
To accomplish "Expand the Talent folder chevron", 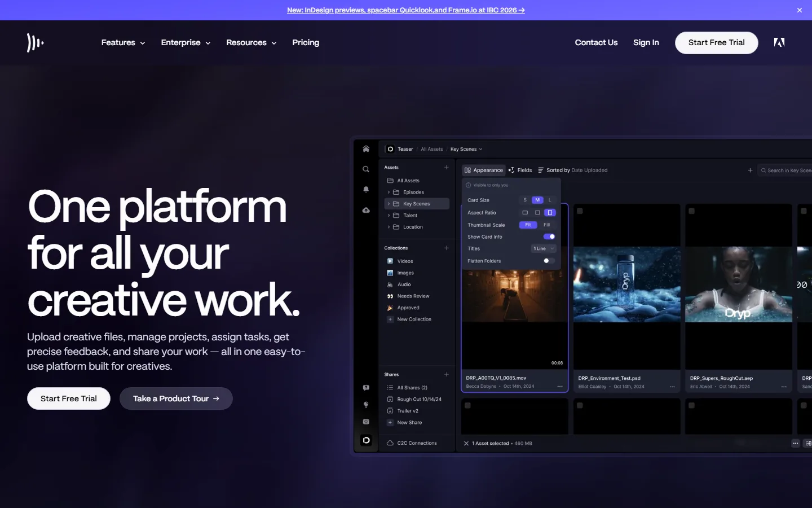I will click(389, 215).
